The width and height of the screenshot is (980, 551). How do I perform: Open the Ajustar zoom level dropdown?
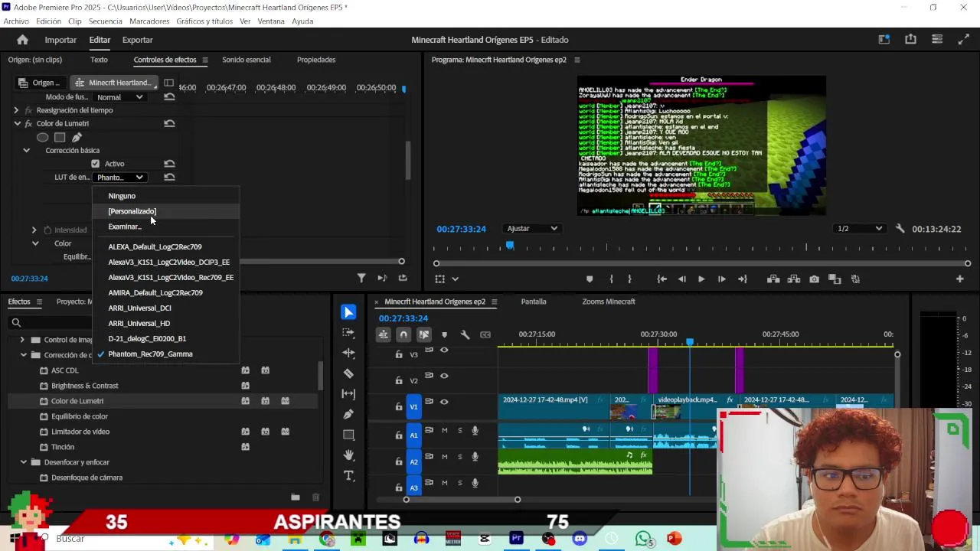pos(532,229)
